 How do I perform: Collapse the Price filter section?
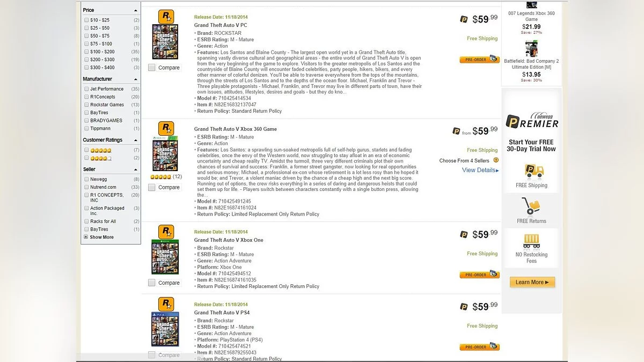(135, 10)
